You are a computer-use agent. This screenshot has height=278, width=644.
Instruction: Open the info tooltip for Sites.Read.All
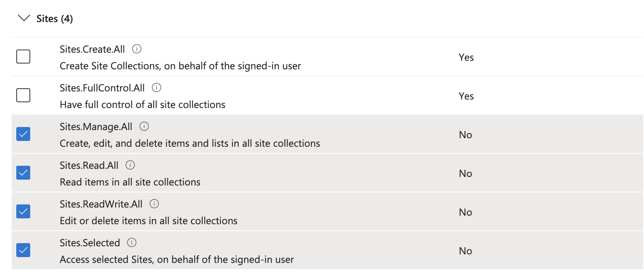click(x=131, y=165)
